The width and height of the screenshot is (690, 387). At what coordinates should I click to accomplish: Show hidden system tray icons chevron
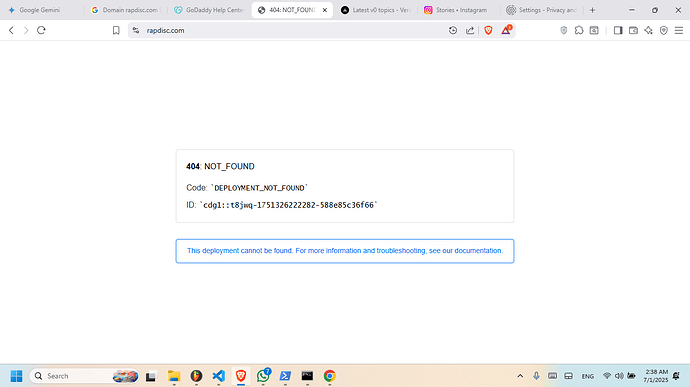(x=520, y=376)
